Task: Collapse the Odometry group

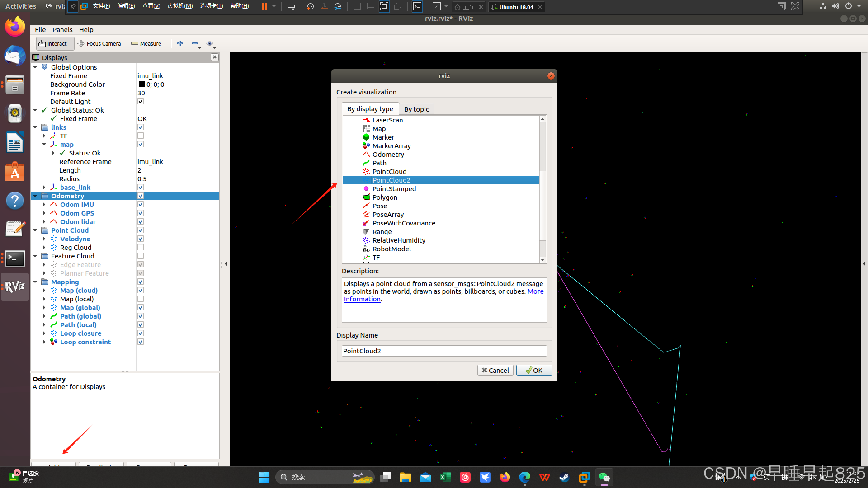Action: coord(35,196)
